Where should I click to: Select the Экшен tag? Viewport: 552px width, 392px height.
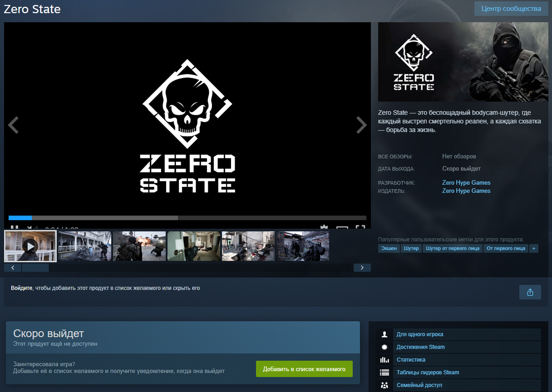click(389, 248)
